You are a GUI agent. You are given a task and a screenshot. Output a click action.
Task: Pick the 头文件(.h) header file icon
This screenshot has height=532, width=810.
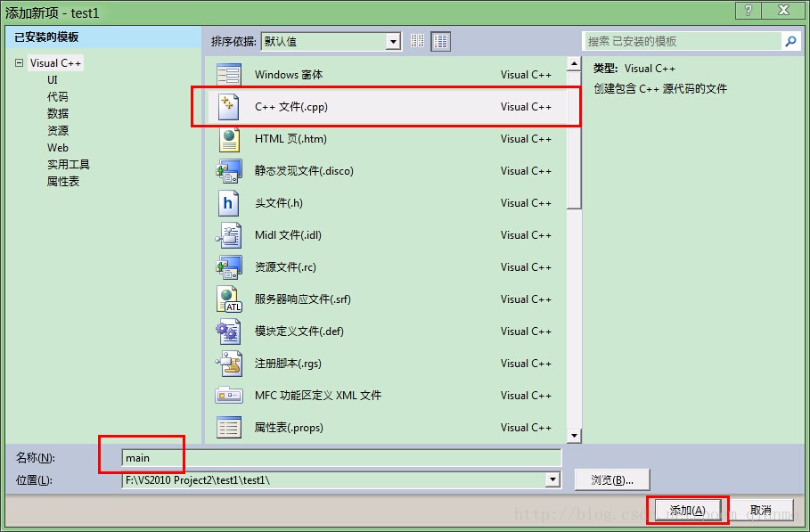tap(229, 203)
